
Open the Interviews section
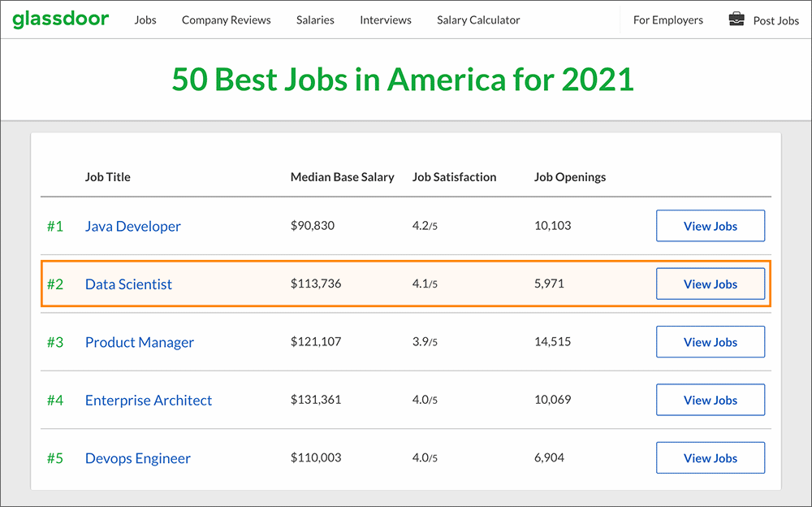pos(386,19)
